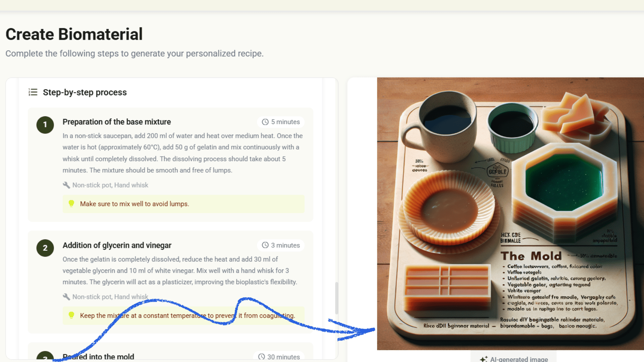Click the clock icon beside 3 minutes
The image size is (644, 362).
click(265, 245)
